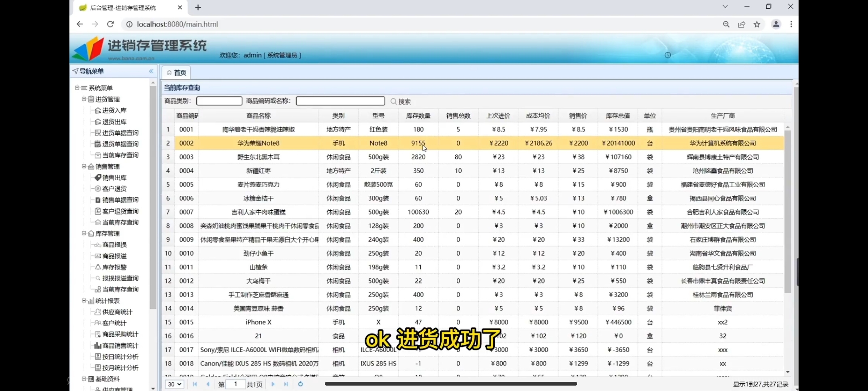868x391 pixels.
Task: Select the 商品编码或名称 input field
Action: pyautogui.click(x=340, y=101)
